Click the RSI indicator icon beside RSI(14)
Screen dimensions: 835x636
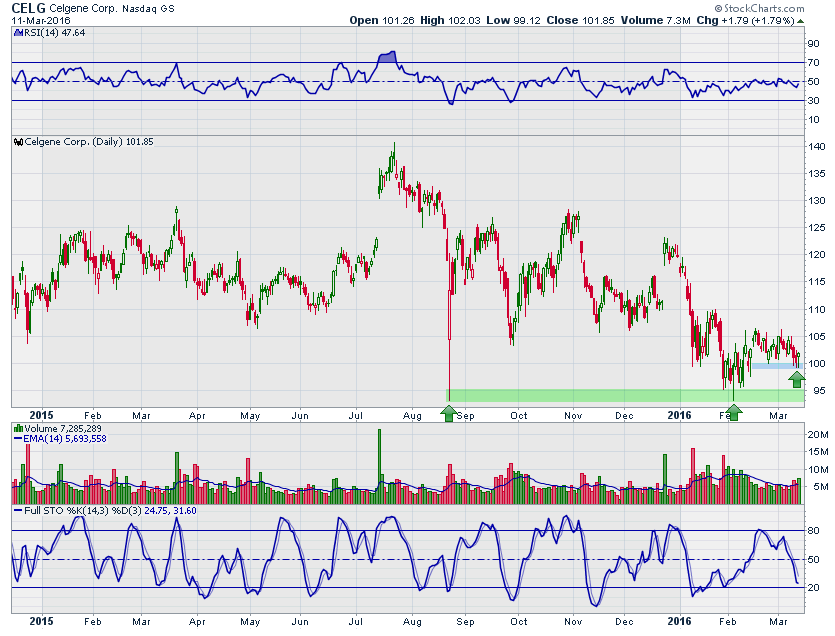(18, 33)
